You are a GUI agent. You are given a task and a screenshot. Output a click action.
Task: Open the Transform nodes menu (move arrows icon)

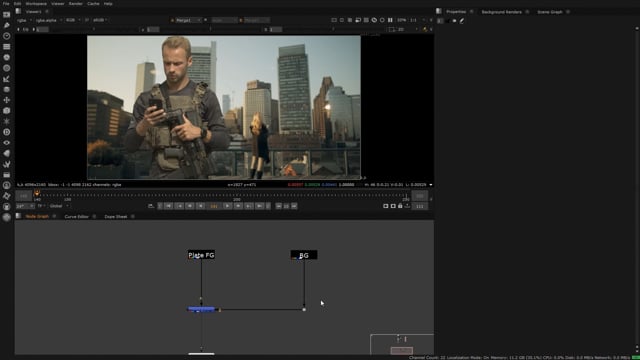coord(7,100)
